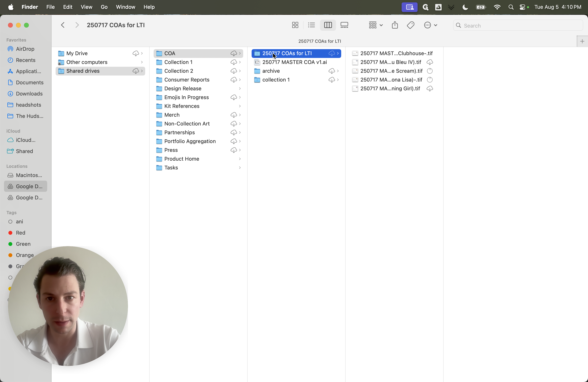This screenshot has height=382, width=588.
Task: Open Applications in the sidebar
Action: [25, 71]
